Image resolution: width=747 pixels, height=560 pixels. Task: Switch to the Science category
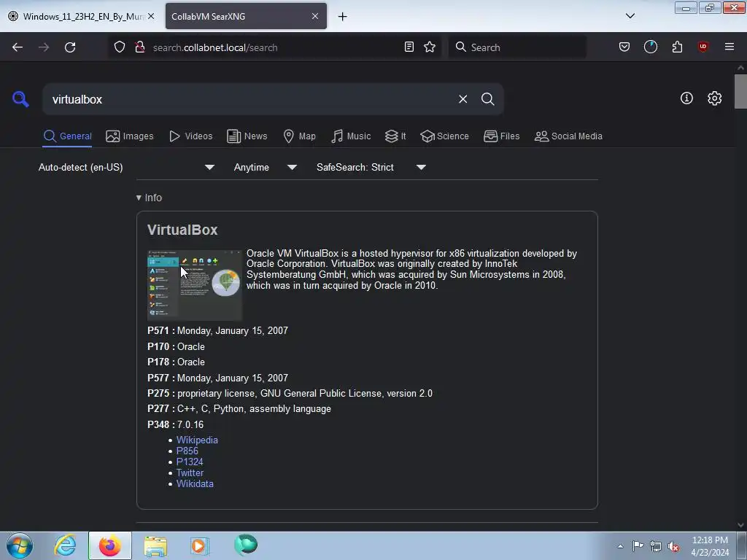(444, 136)
